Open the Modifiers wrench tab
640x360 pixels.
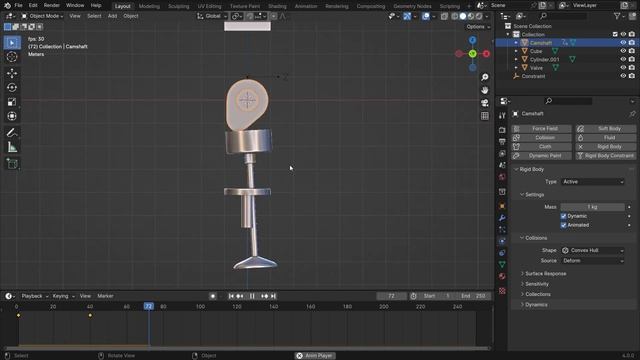point(502,218)
